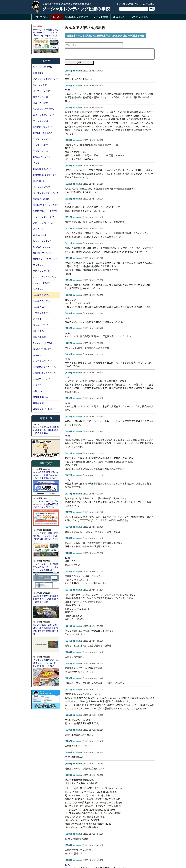Screen dimensions: 186x868
Task: Open the TRIAD社 決算分析 article link
Action: click(46, 630)
